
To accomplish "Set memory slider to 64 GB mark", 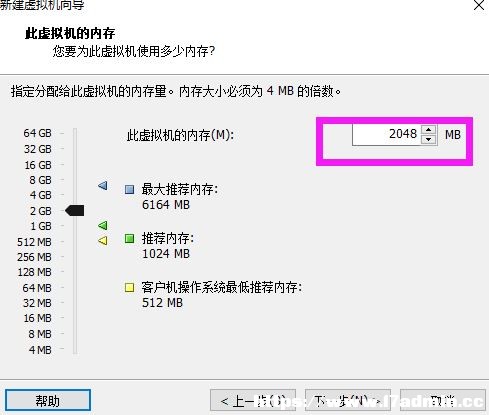I will [x=75, y=133].
